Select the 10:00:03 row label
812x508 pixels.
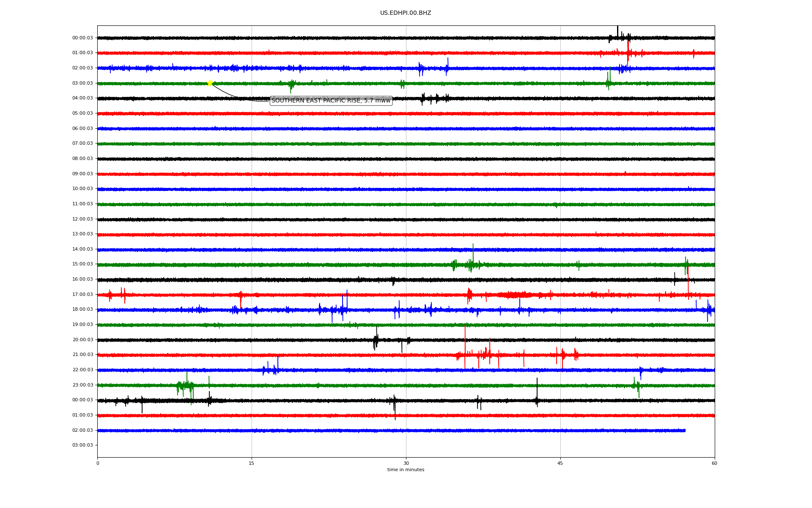coord(82,189)
